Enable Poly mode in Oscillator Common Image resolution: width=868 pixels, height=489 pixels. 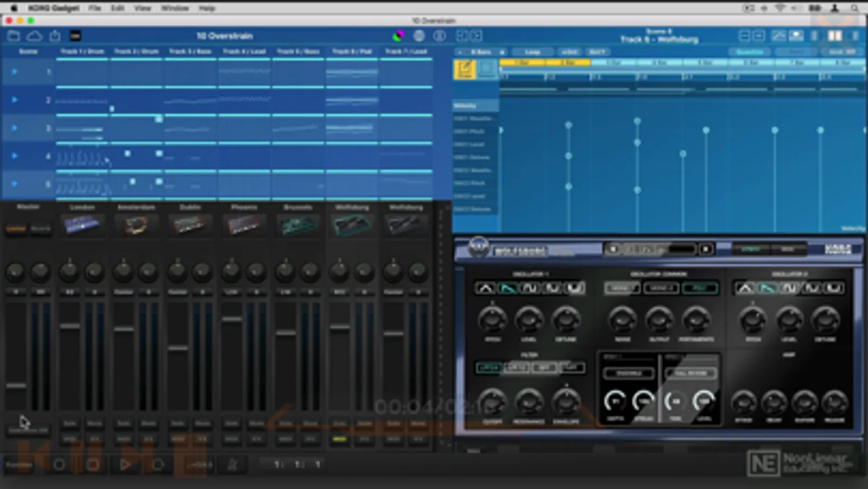tap(700, 288)
